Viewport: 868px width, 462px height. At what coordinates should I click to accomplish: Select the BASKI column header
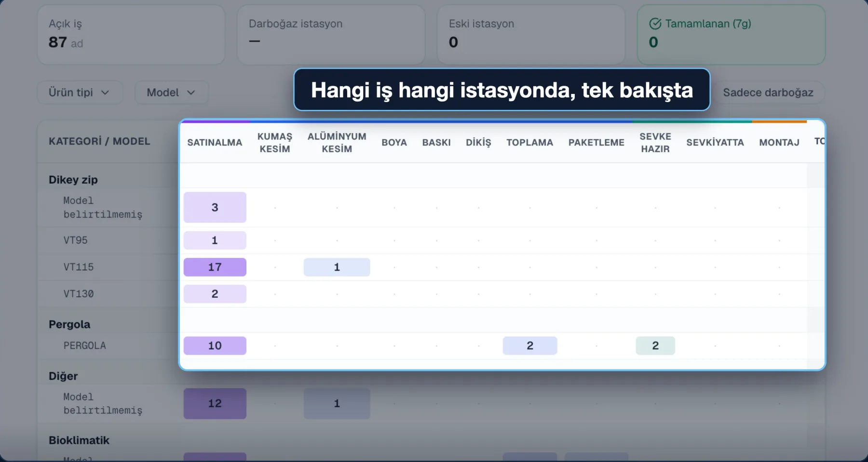pos(436,143)
